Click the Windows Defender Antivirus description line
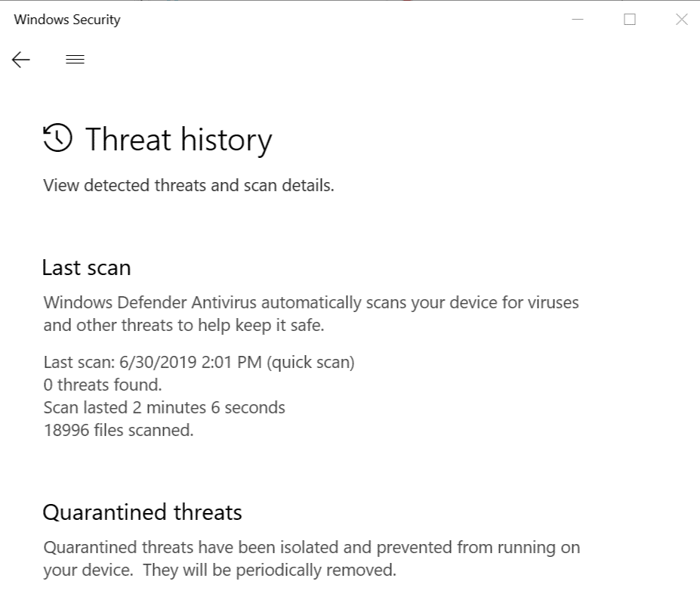The image size is (700, 603). (x=311, y=303)
